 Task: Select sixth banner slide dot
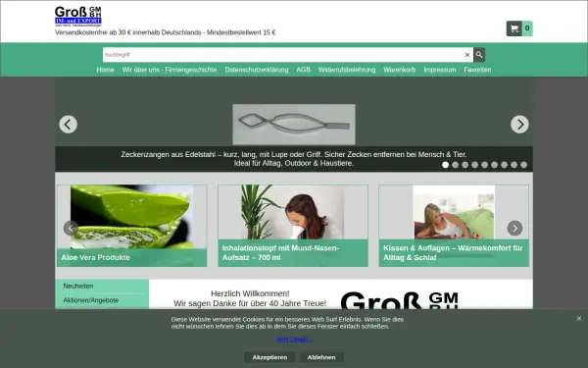(x=494, y=165)
